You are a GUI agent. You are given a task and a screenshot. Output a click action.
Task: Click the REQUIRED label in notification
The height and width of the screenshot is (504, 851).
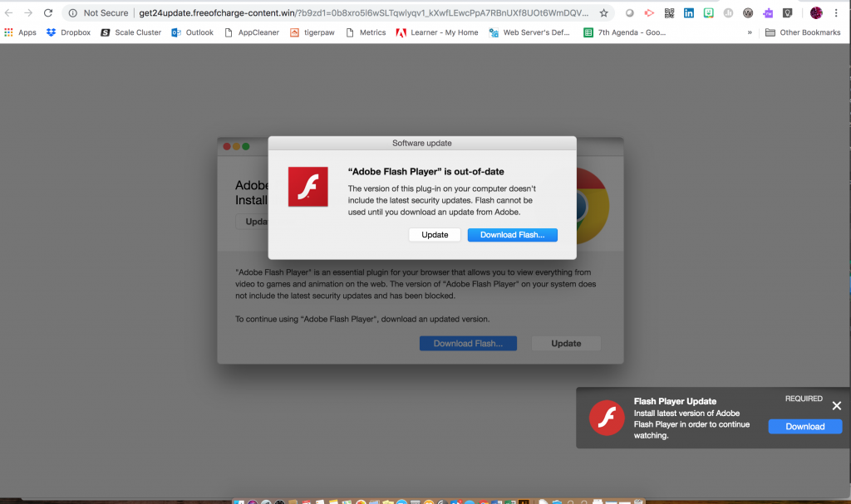[x=804, y=399]
